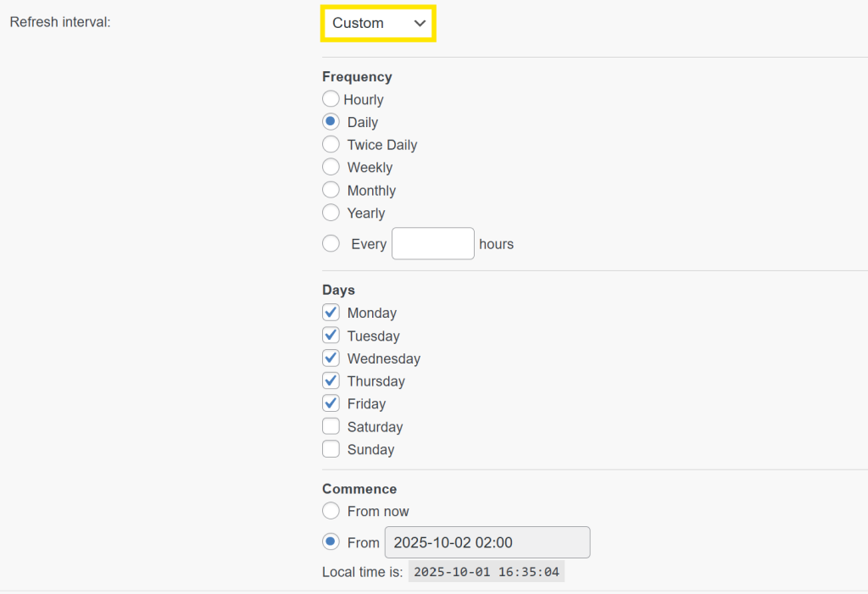Click the From date-time field
868x594 pixels.
(x=487, y=542)
